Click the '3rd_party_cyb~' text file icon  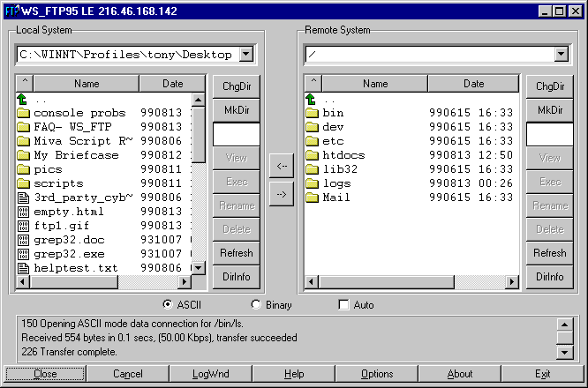[x=23, y=198]
